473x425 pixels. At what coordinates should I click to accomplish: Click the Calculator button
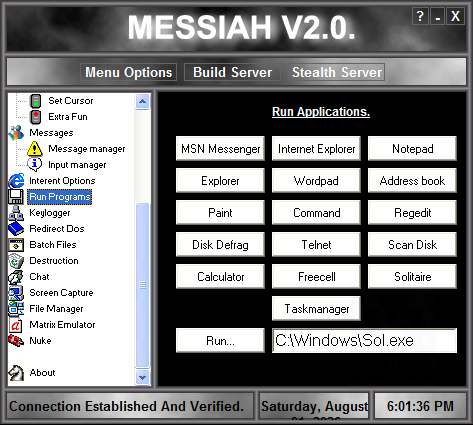[x=220, y=276]
